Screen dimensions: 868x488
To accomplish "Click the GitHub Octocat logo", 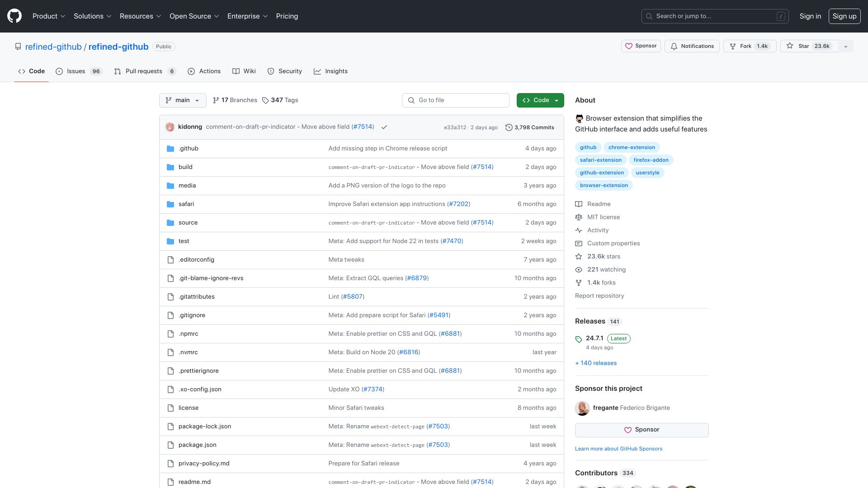I will point(14,16).
